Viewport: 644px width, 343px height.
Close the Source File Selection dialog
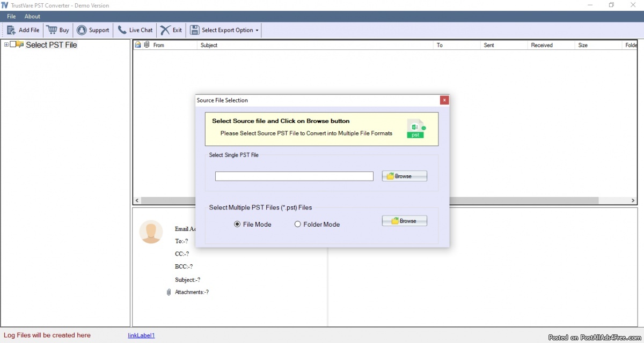click(444, 100)
